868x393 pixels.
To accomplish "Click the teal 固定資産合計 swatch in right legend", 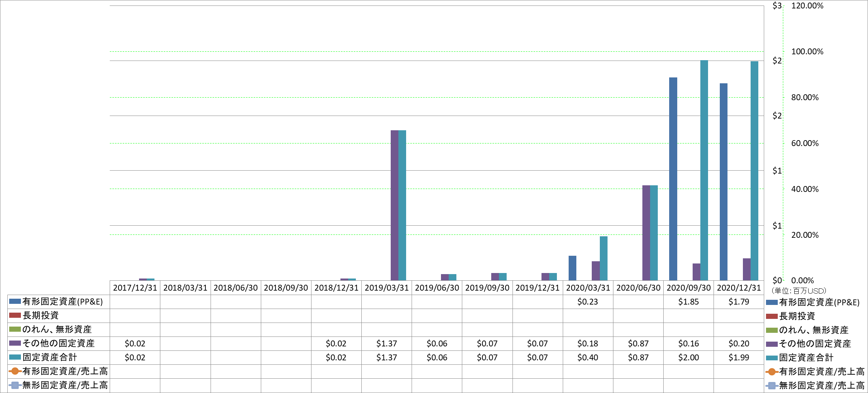I will 772,358.
